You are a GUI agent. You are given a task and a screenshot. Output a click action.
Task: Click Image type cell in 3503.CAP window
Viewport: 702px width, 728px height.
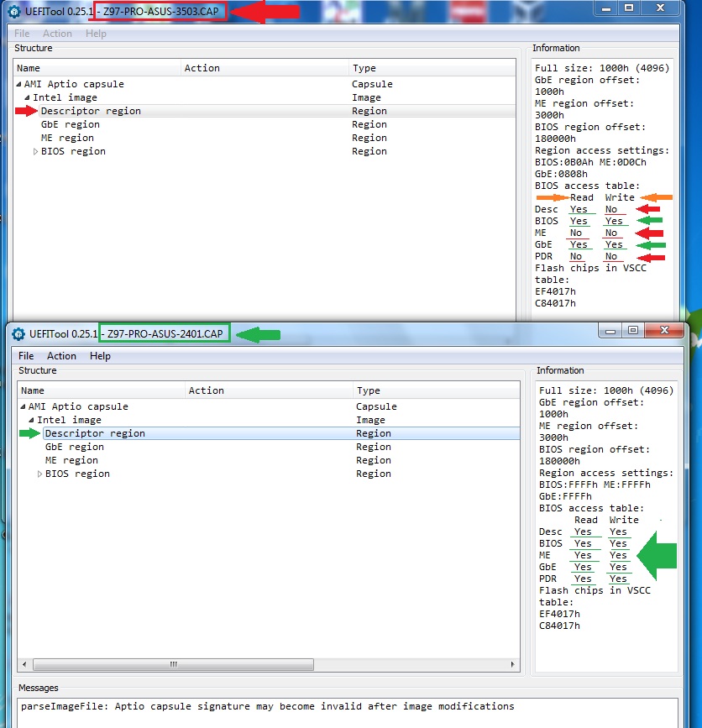(x=366, y=97)
